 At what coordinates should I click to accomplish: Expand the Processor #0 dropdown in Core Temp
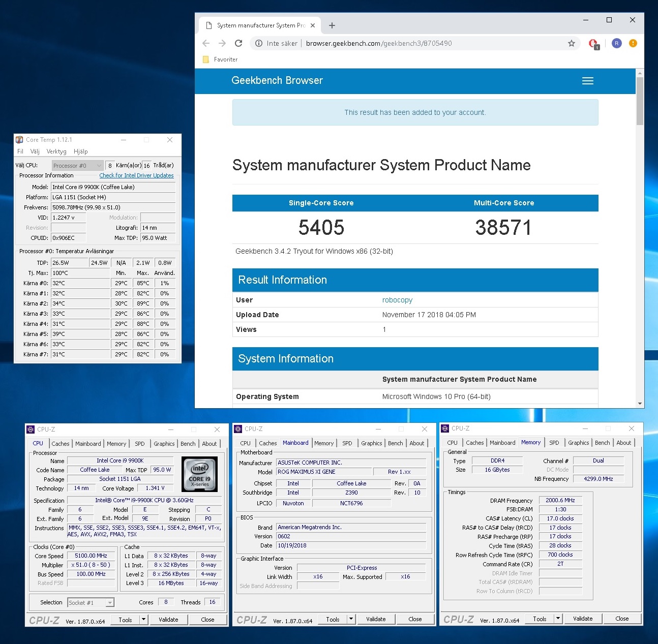tap(77, 166)
